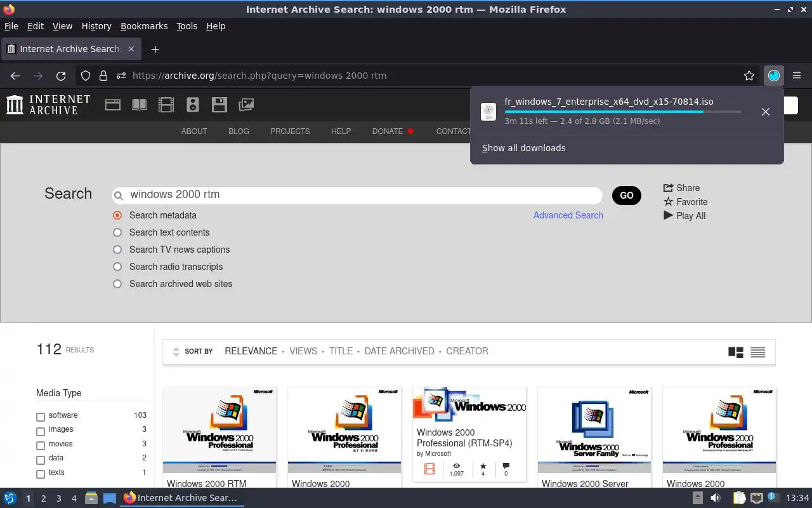
Task: Select Search archived web sites option
Action: pyautogui.click(x=117, y=284)
